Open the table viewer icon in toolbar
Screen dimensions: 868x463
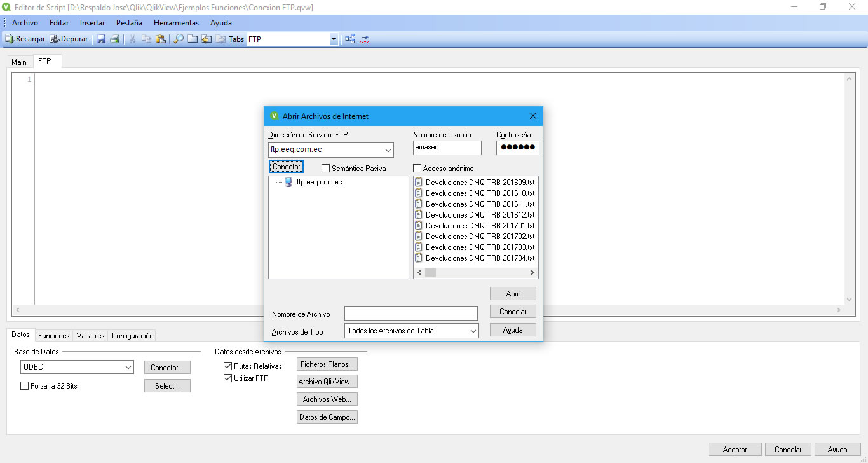click(x=350, y=39)
